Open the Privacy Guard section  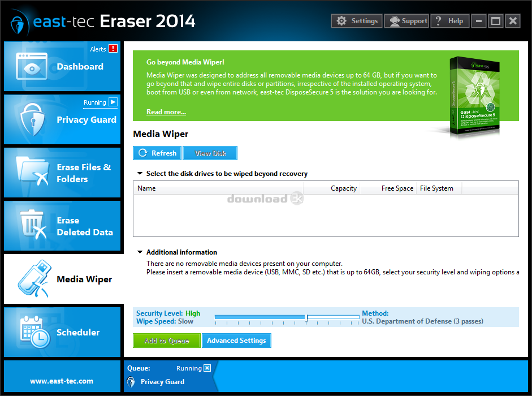click(x=62, y=119)
